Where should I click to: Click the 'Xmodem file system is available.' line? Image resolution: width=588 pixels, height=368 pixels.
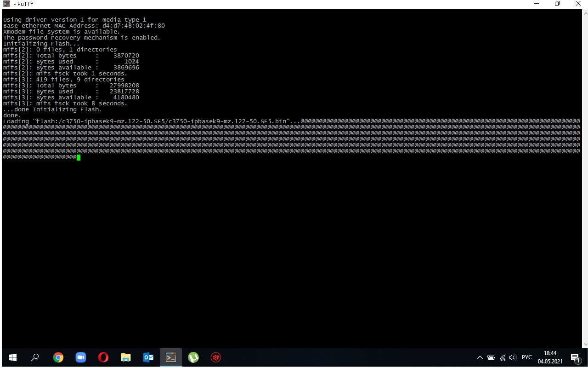[61, 32]
